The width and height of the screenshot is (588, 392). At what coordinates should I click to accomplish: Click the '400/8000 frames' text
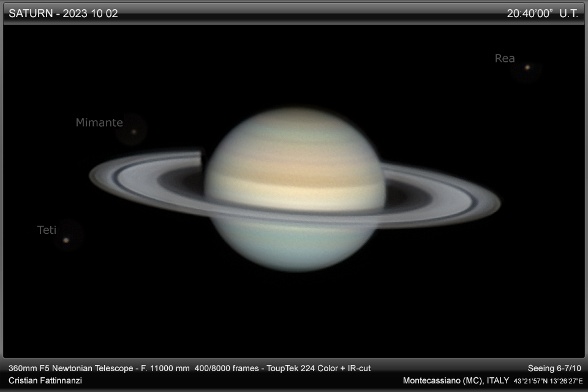[x=227, y=368]
